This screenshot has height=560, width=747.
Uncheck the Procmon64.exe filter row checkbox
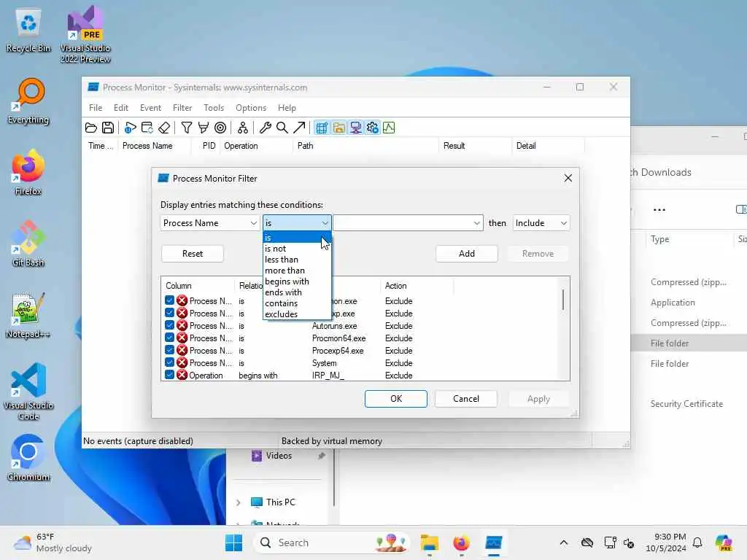(169, 338)
